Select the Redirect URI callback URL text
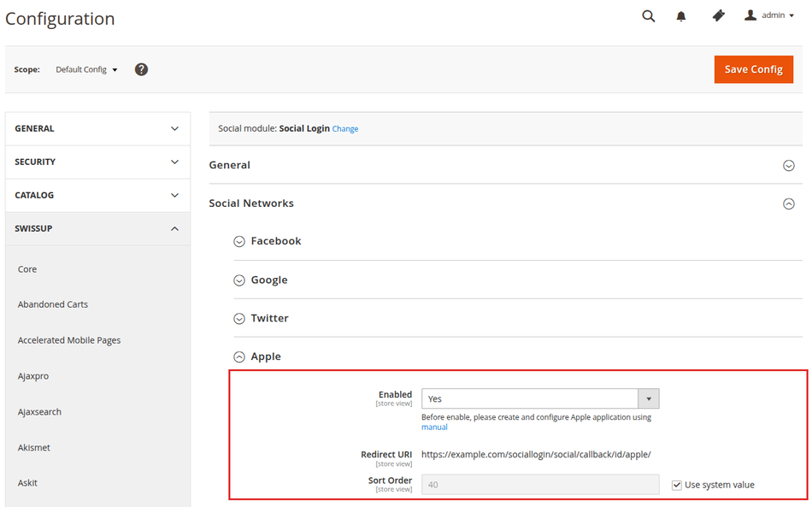812x507 pixels. point(536,455)
